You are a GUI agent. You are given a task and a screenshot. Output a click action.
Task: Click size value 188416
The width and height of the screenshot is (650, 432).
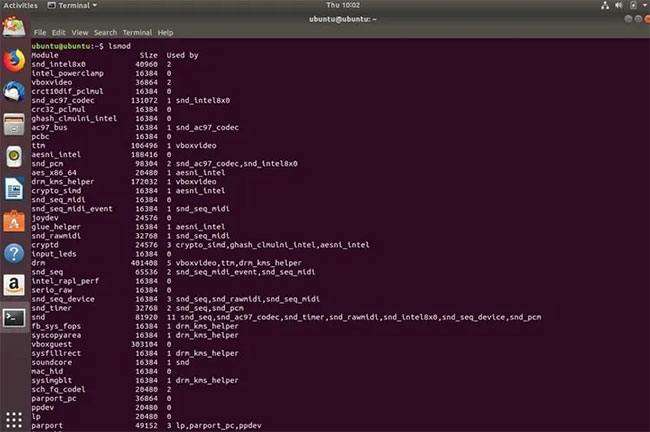tap(144, 155)
